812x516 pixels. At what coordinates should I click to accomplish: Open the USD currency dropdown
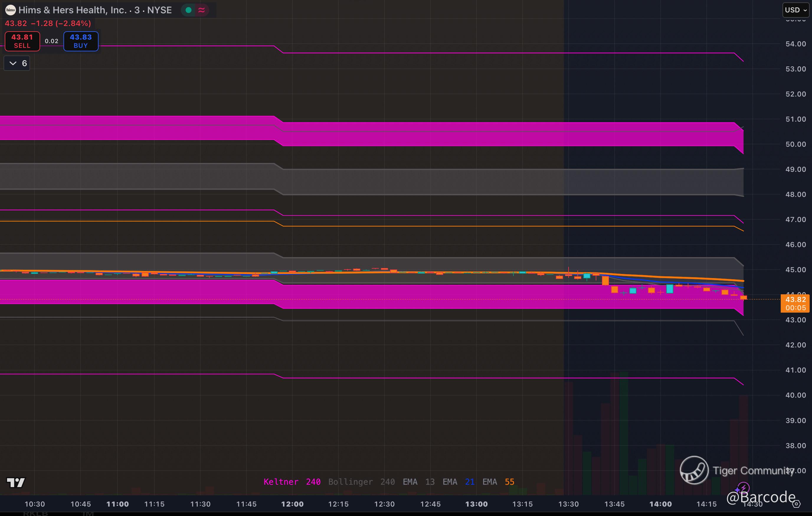795,10
